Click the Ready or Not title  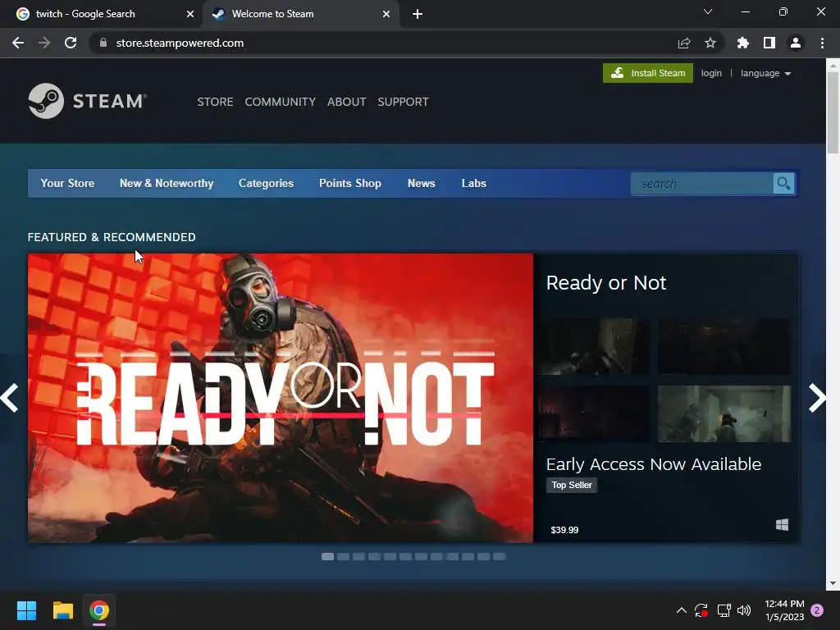pos(606,282)
